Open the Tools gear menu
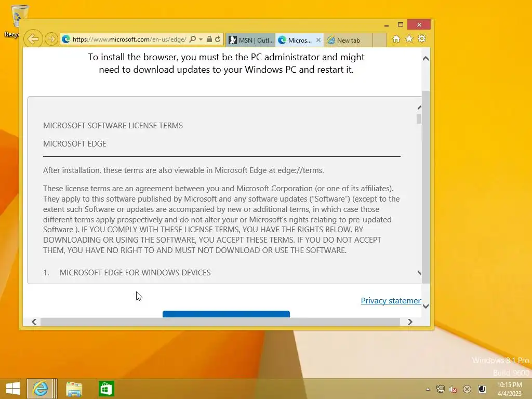 click(x=422, y=38)
